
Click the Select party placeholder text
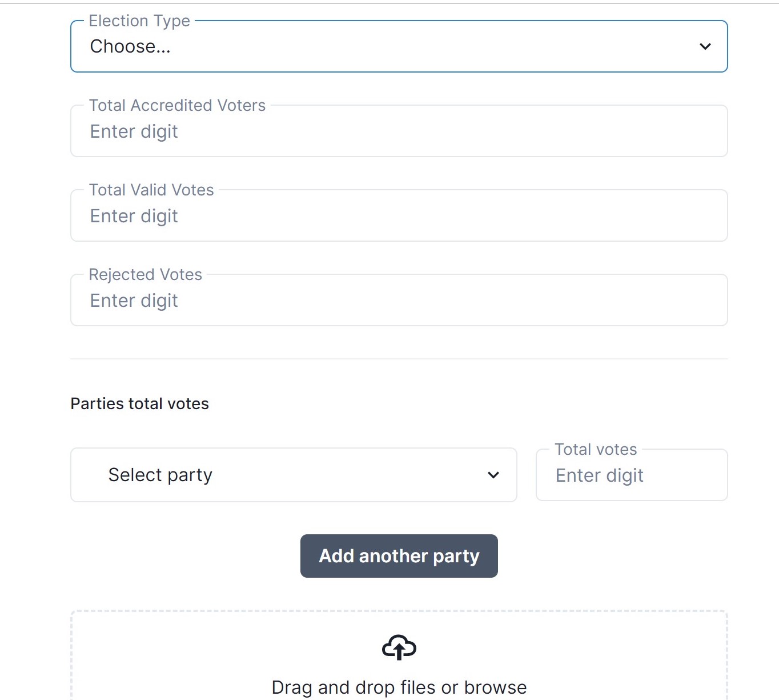[160, 475]
